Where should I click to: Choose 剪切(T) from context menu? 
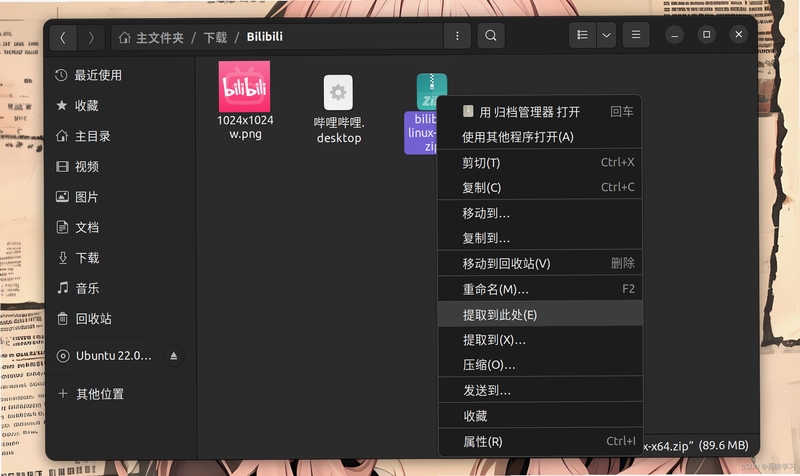point(540,163)
